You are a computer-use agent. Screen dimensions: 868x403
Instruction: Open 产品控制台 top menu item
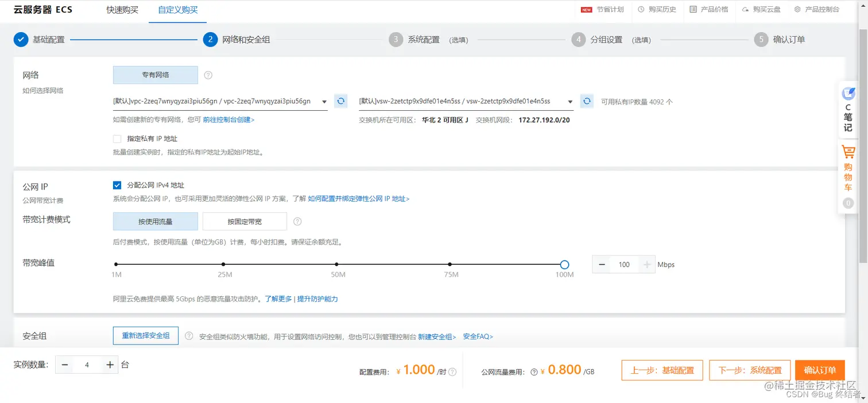tap(822, 10)
